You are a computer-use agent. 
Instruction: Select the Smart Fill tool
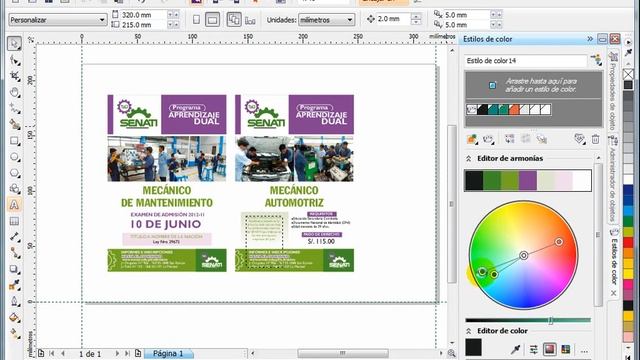point(14,124)
